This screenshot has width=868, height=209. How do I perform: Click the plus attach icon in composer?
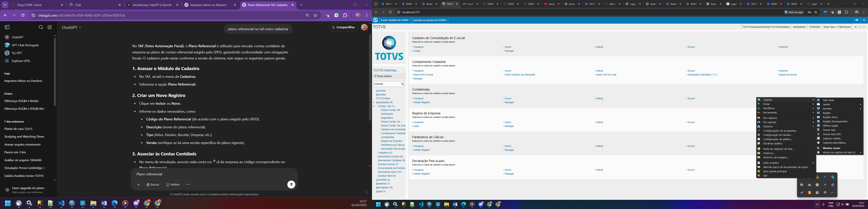(x=139, y=184)
